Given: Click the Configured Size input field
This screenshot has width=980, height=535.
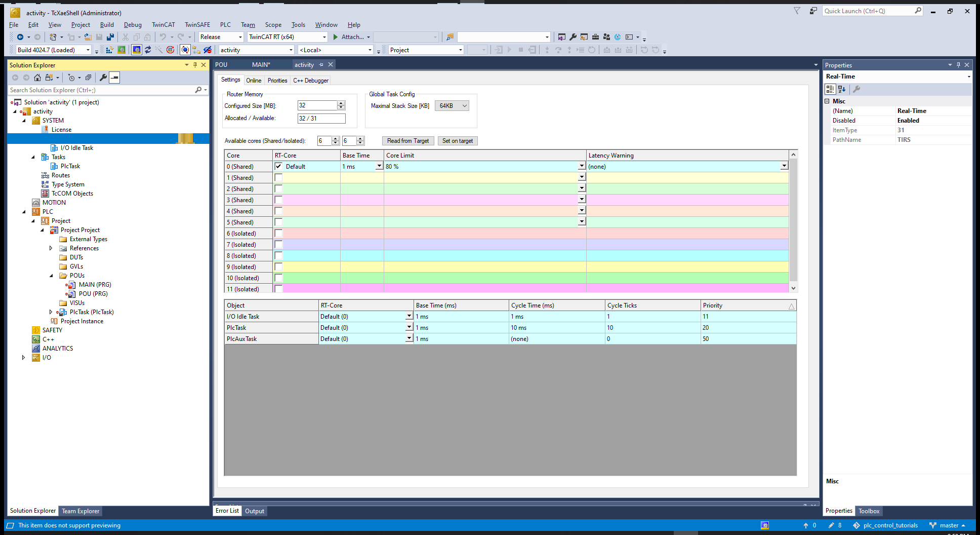Looking at the screenshot, I should point(317,105).
